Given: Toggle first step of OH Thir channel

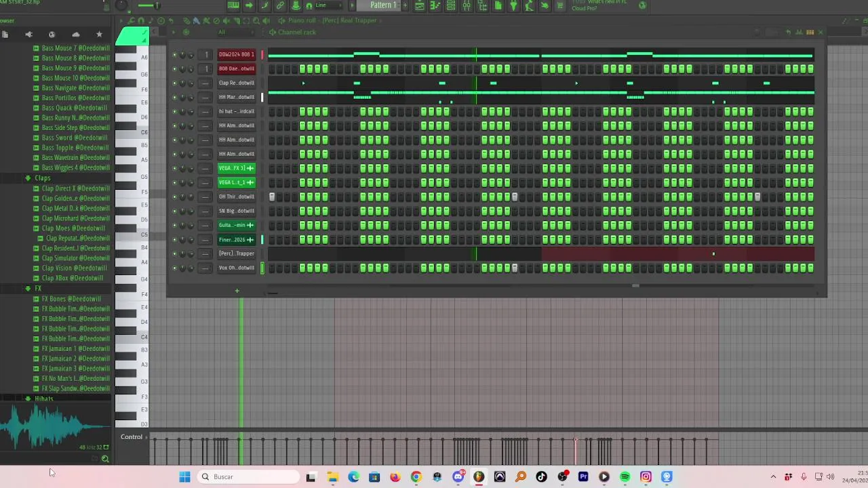Looking at the screenshot, I should point(272,197).
